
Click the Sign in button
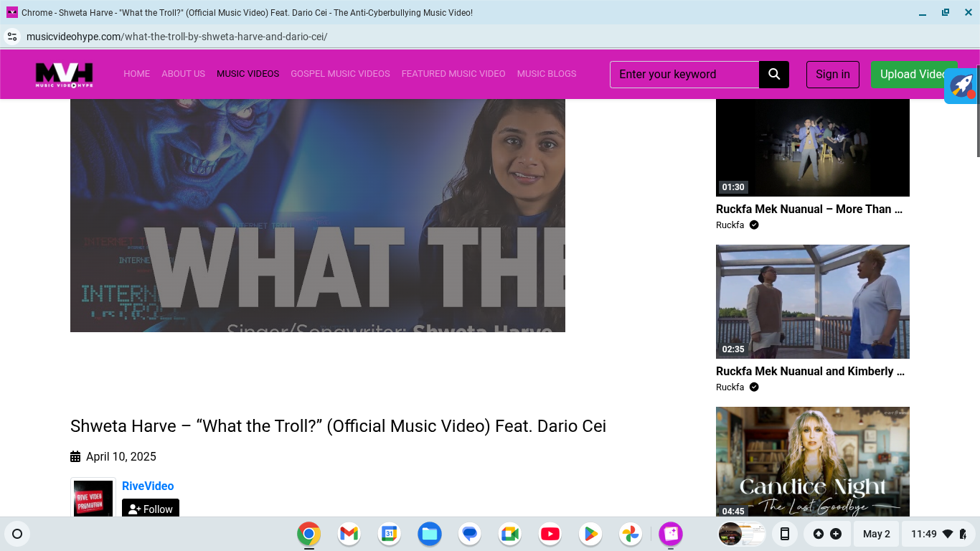point(832,75)
